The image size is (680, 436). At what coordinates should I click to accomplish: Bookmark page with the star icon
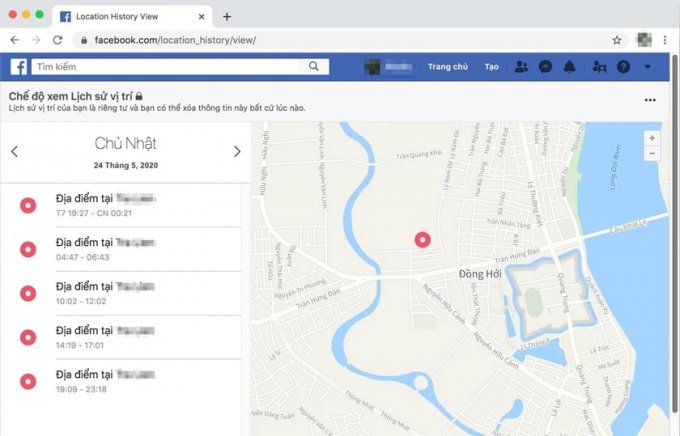click(x=617, y=40)
